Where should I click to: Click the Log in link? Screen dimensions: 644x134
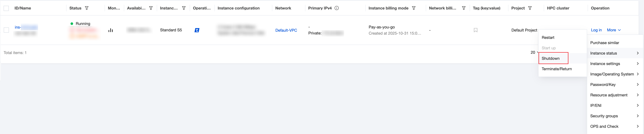[x=596, y=30]
